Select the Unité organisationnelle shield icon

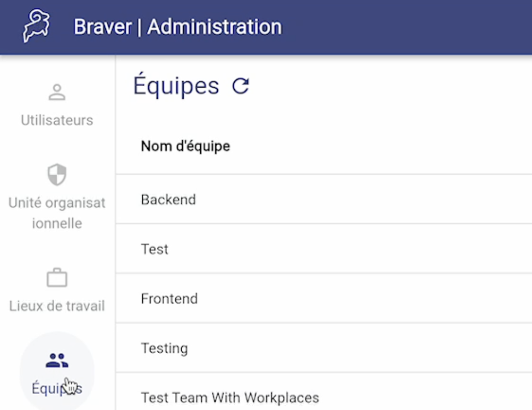click(57, 175)
